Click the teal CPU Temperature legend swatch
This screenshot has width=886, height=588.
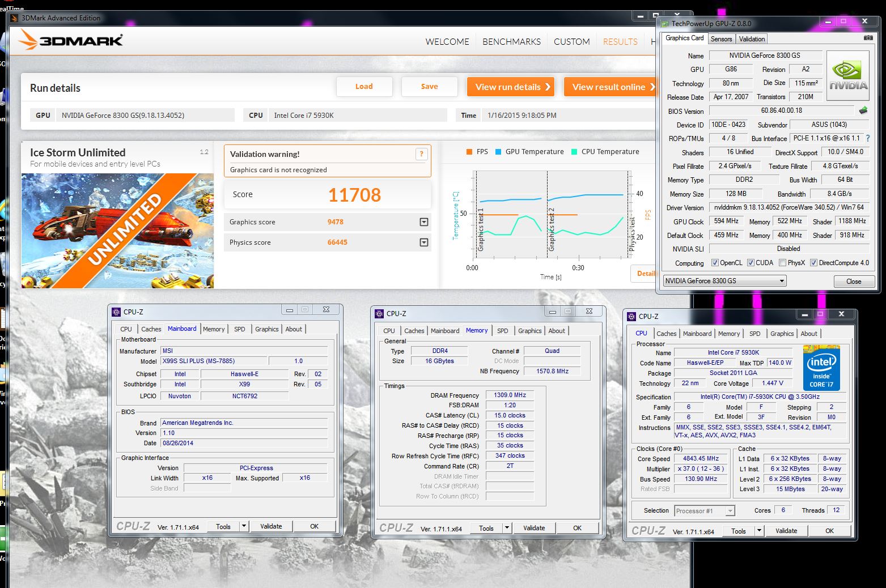[574, 152]
